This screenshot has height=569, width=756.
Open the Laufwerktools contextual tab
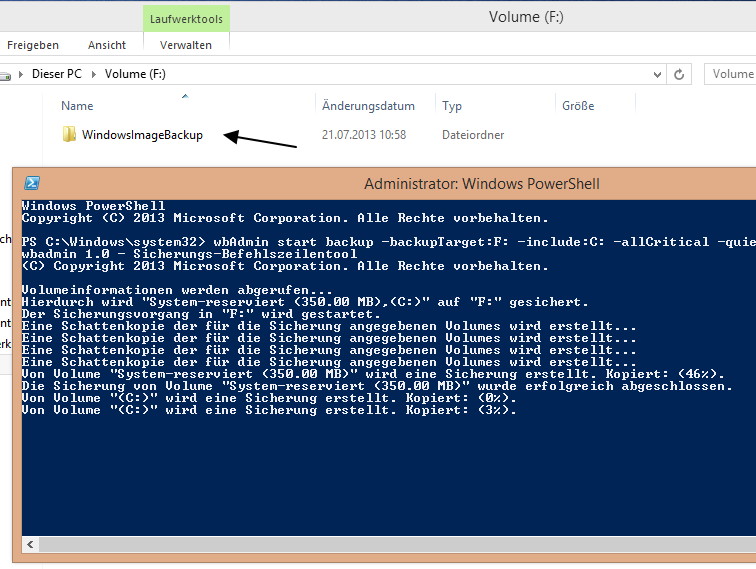186,19
